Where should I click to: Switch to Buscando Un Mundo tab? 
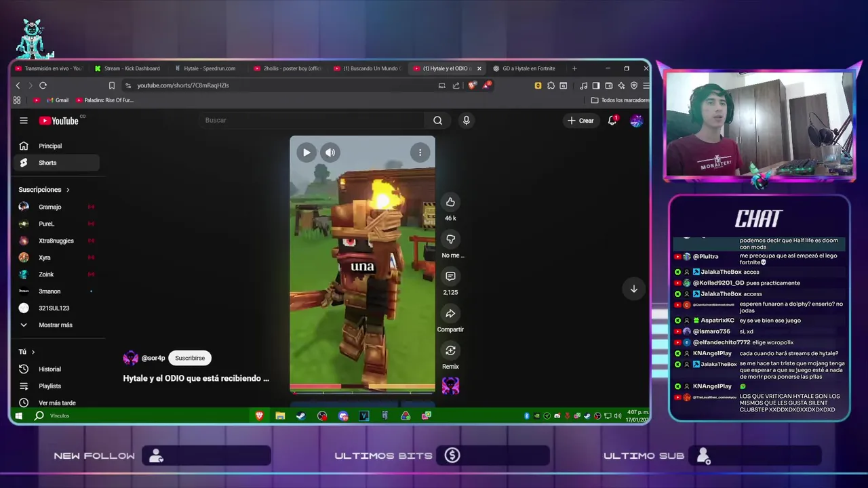368,68
